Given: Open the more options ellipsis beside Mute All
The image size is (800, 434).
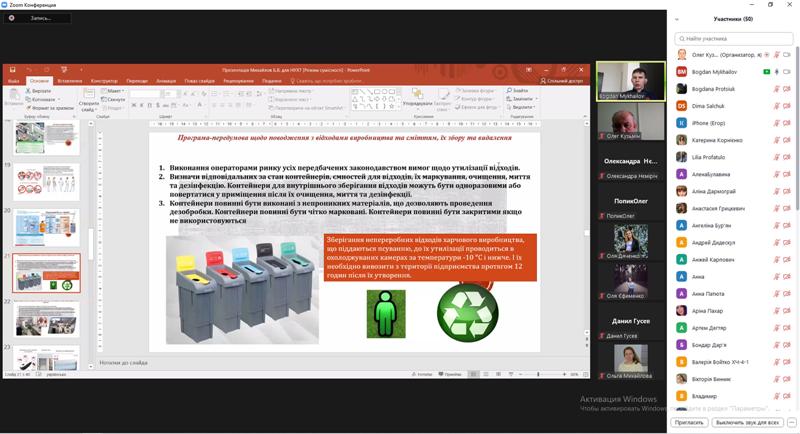Looking at the screenshot, I should pos(791,422).
